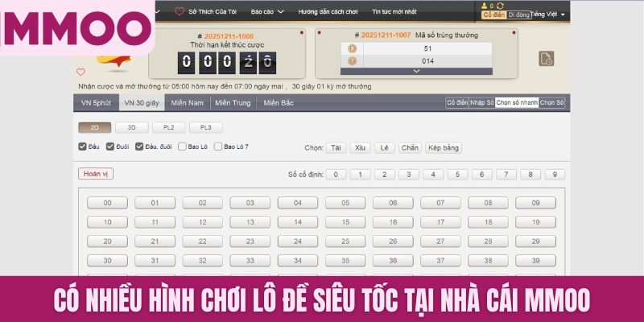Select the PL3 bet type
The width and height of the screenshot is (644, 322).
pyautogui.click(x=206, y=127)
